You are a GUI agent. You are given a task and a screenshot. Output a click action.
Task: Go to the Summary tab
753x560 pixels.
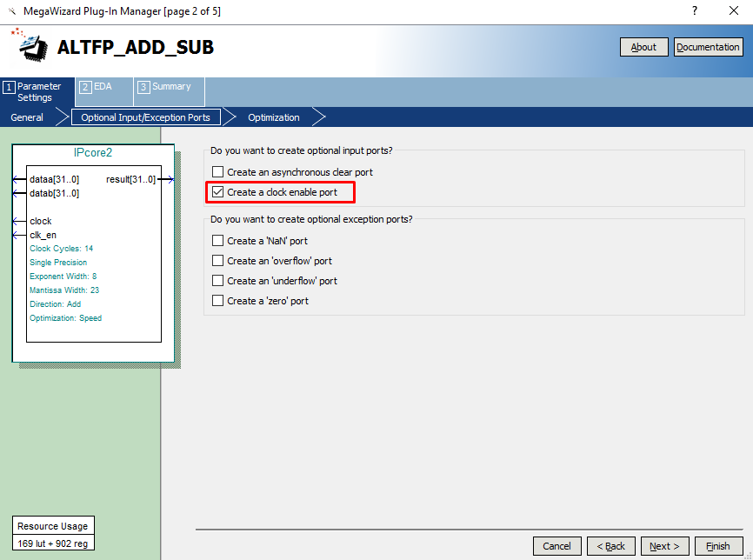click(x=169, y=91)
